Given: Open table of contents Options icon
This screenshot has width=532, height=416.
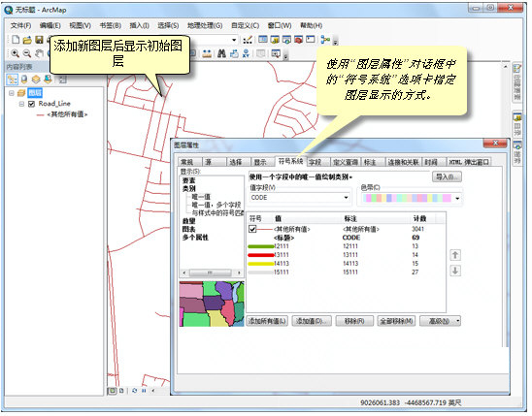Looking at the screenshot, I should coord(62,80).
